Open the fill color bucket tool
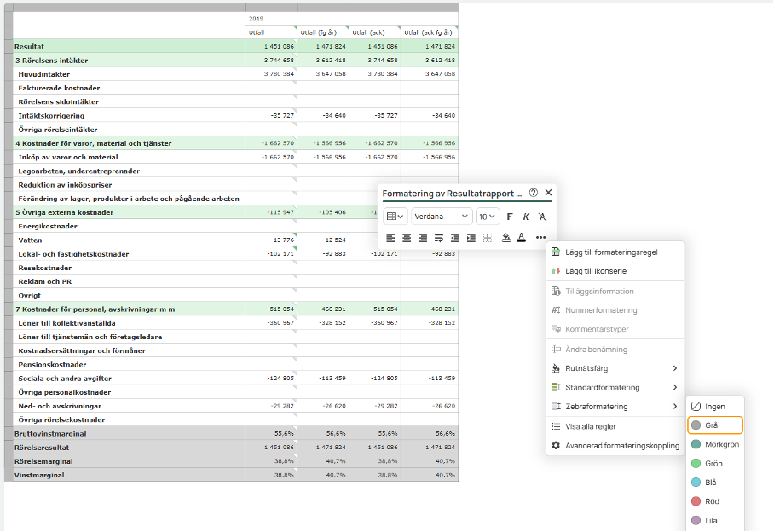The height and width of the screenshot is (532, 774). click(x=505, y=238)
